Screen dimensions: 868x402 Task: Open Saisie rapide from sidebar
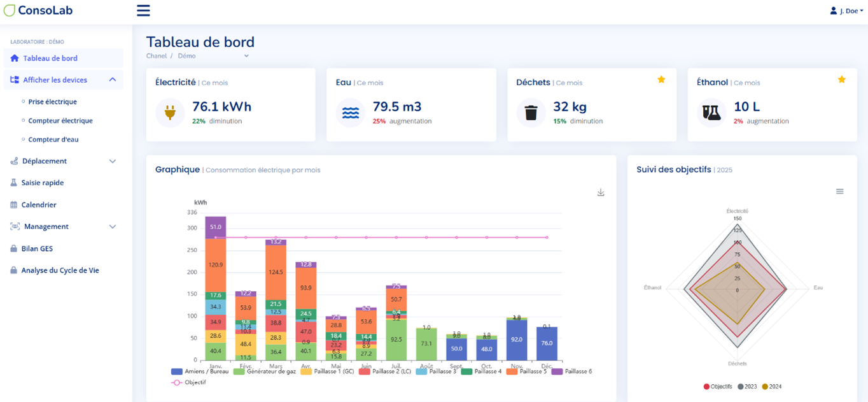click(x=43, y=183)
